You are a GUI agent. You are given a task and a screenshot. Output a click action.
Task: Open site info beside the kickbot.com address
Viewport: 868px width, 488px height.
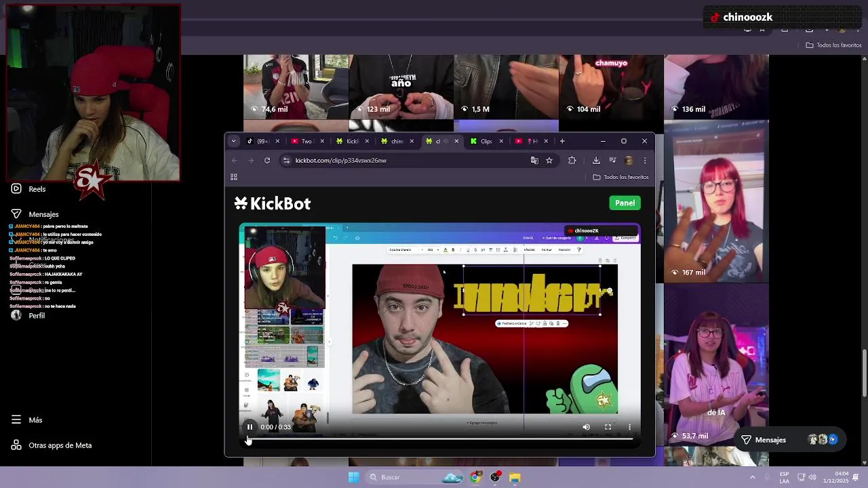[286, 161]
